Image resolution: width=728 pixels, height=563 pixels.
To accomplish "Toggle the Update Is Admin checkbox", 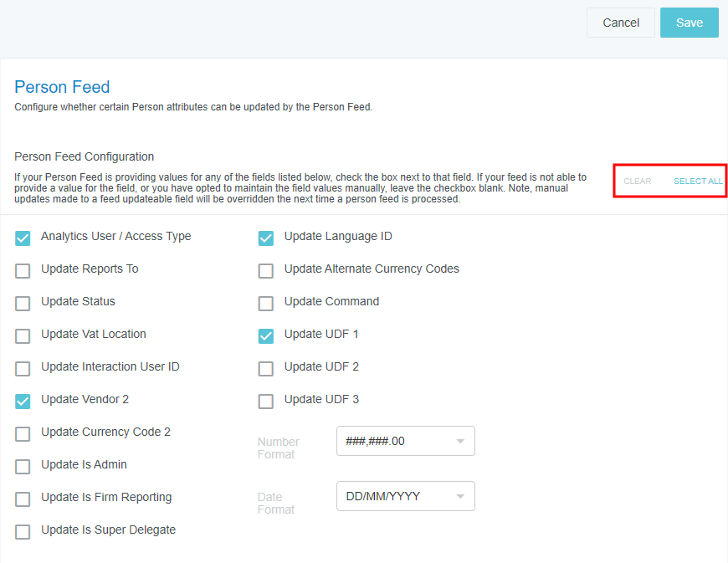I will pyautogui.click(x=23, y=467).
